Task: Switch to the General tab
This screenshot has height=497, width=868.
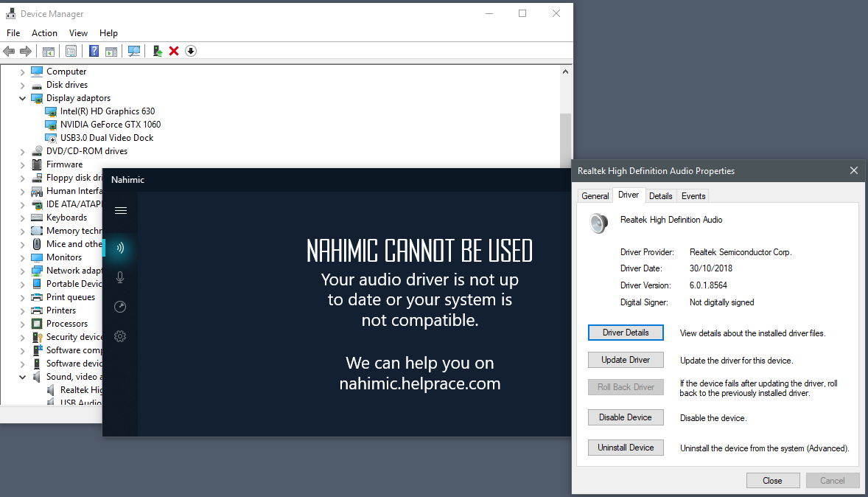Action: [595, 196]
